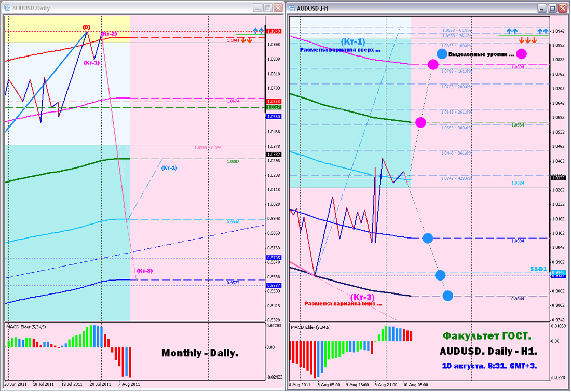Click the AUDUSD,H1 window chart icon
This screenshot has width=571, height=392.
tap(292, 8)
